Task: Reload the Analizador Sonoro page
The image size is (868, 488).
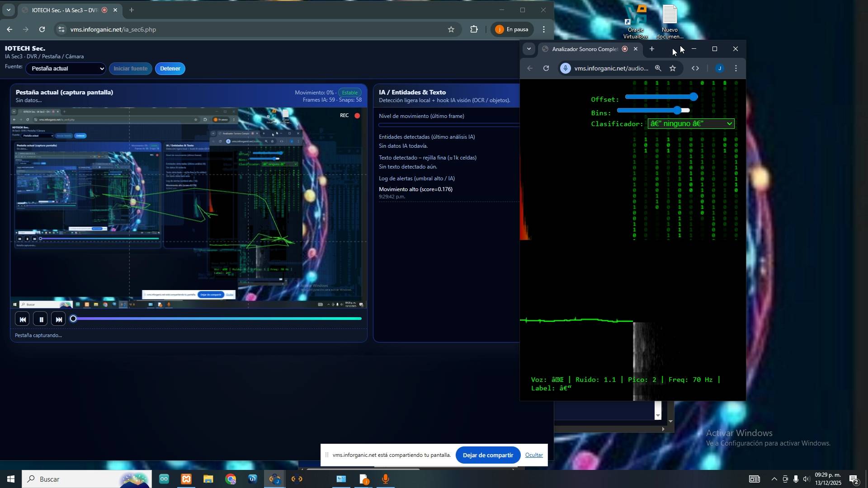Action: [546, 69]
